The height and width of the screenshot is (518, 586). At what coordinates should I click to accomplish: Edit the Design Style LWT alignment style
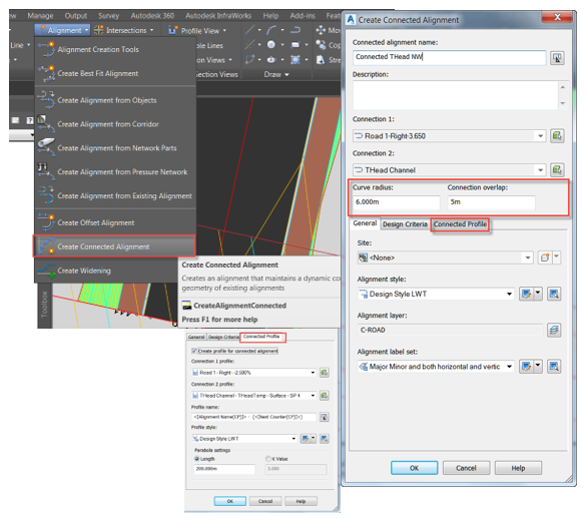tap(526, 294)
